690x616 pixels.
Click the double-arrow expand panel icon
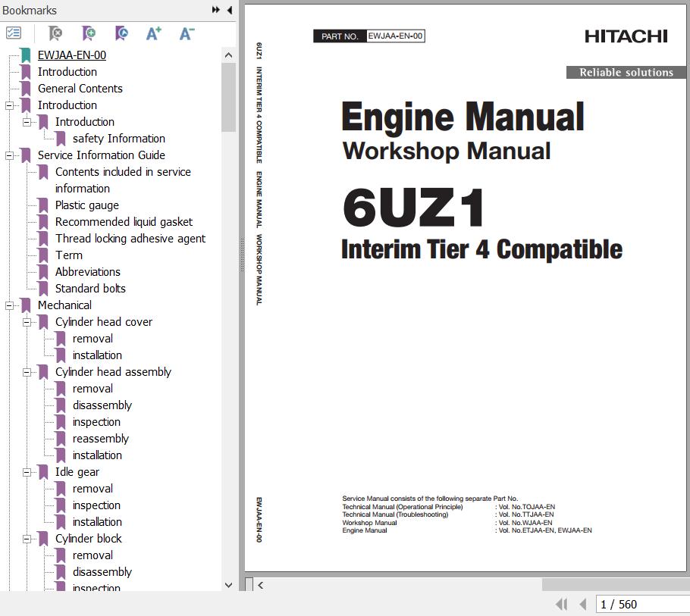[215, 10]
